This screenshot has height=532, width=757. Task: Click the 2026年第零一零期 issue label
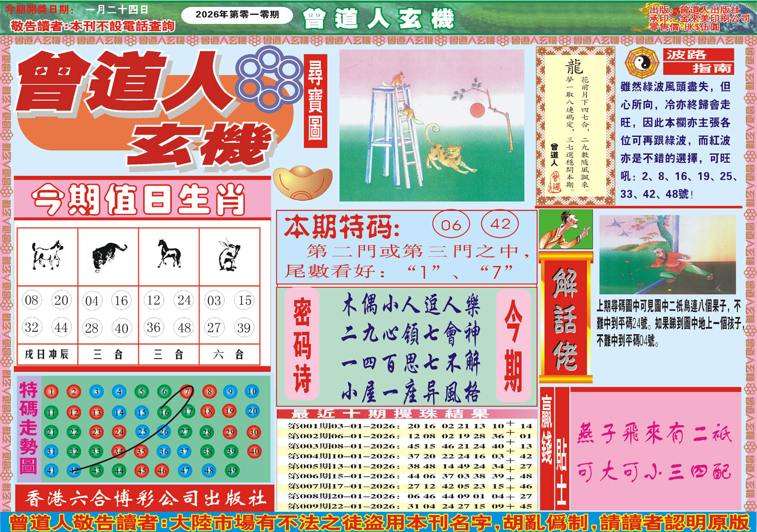click(x=237, y=15)
